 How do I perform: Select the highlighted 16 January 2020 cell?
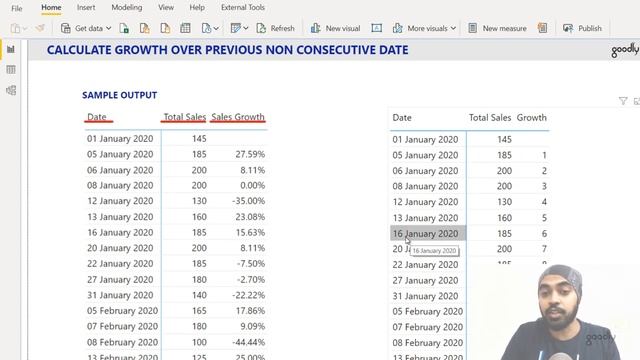428,233
